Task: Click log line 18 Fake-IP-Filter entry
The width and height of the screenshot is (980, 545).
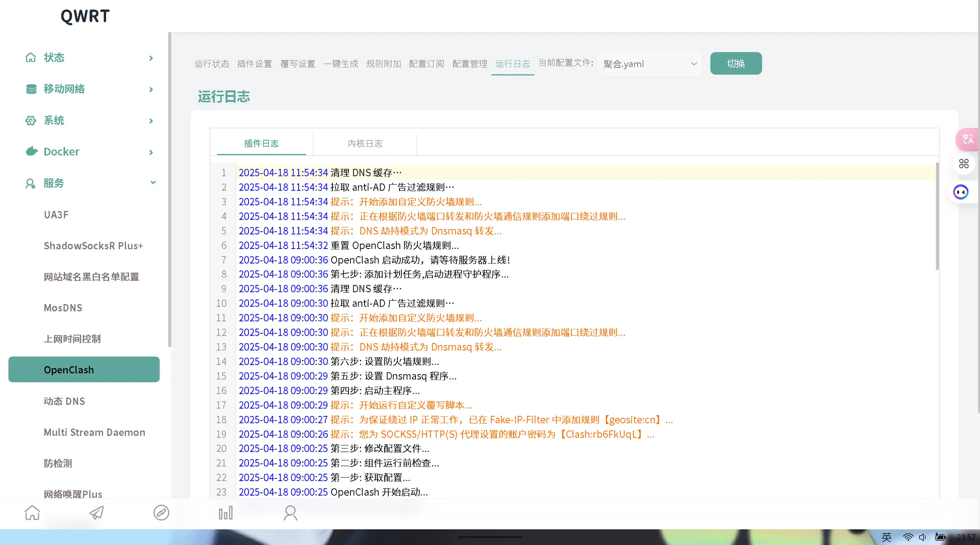Action: point(456,420)
